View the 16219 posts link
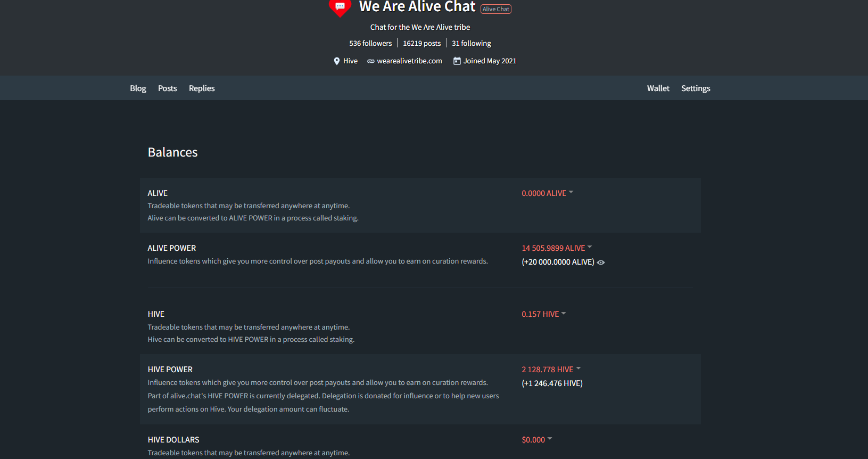The image size is (868, 459). tap(422, 44)
